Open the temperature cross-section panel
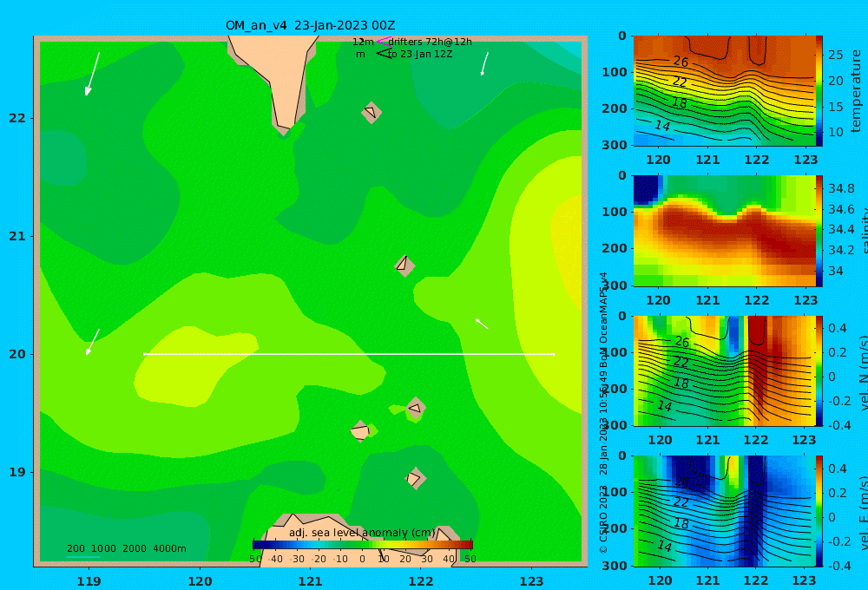The height and width of the screenshot is (590, 868). pyautogui.click(x=724, y=91)
